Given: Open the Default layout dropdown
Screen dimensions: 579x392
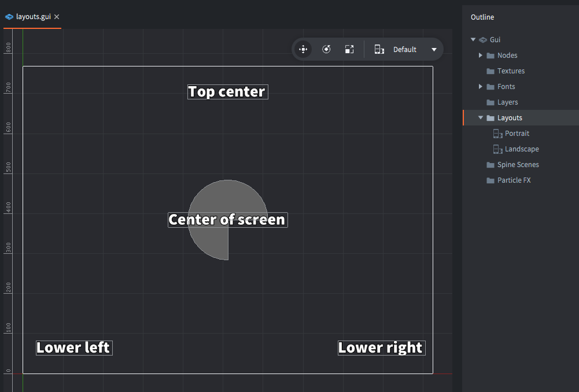Looking at the screenshot, I should click(434, 49).
